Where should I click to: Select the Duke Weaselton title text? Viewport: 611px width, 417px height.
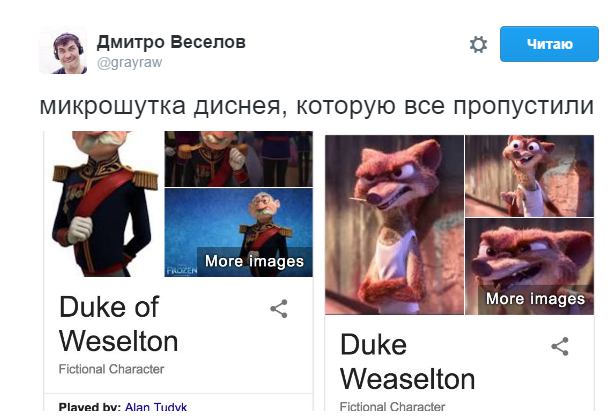tap(408, 362)
